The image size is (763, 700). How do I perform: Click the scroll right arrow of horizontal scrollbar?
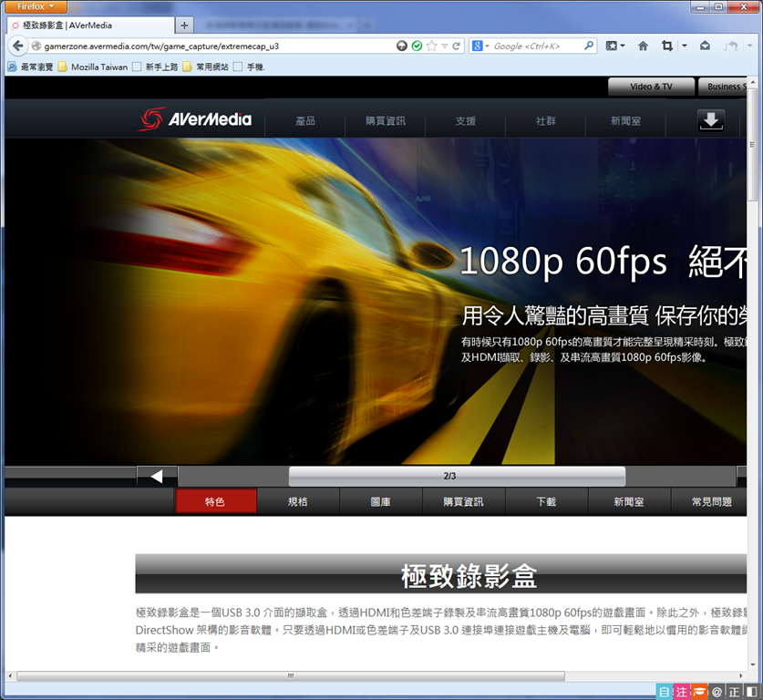pos(741,675)
